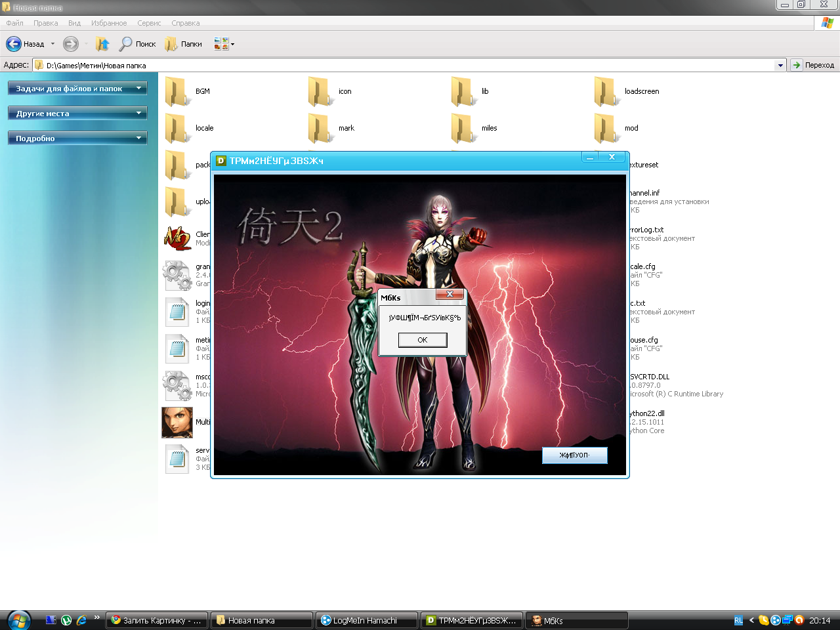Expand hidden system tray icons arrow
Screen dimensions: 840x630
(x=751, y=620)
